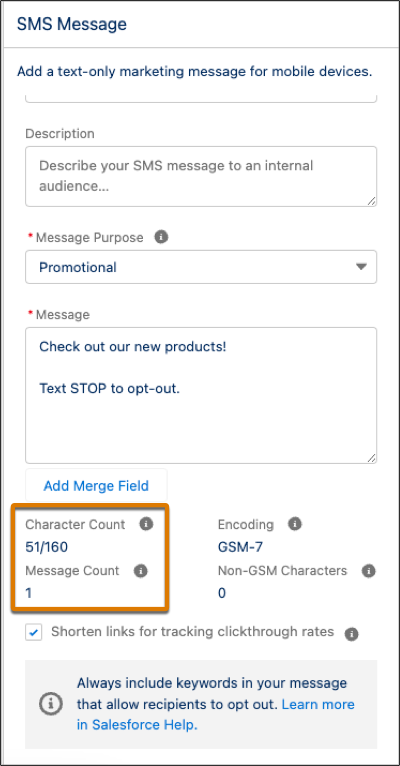Click the Encoding info icon

tap(295, 524)
